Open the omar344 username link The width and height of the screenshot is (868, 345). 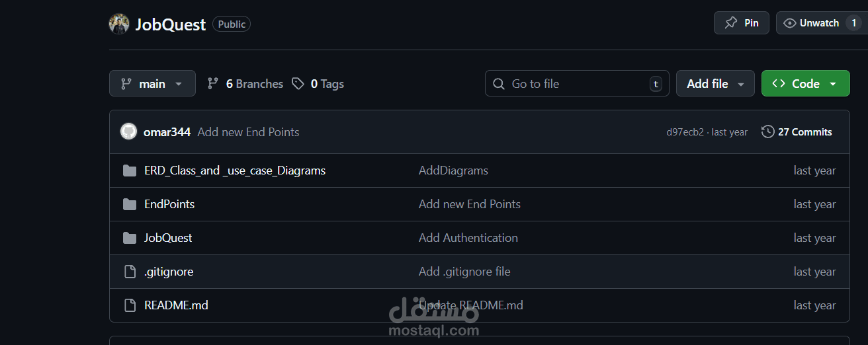click(167, 132)
